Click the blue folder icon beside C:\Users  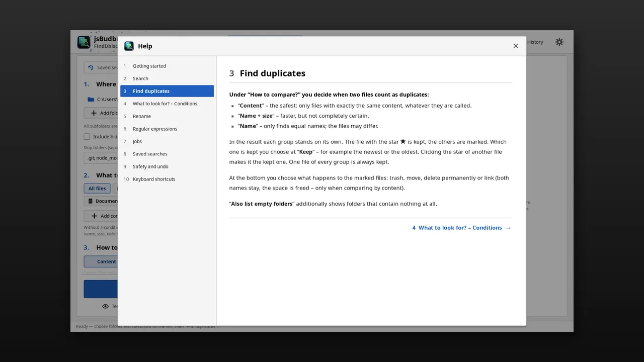tap(91, 100)
